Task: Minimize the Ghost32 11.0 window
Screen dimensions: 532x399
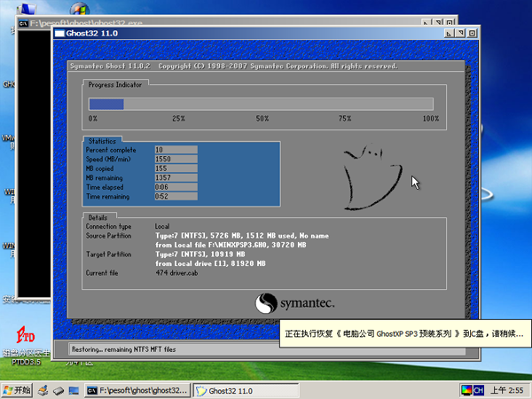Action: click(449, 34)
